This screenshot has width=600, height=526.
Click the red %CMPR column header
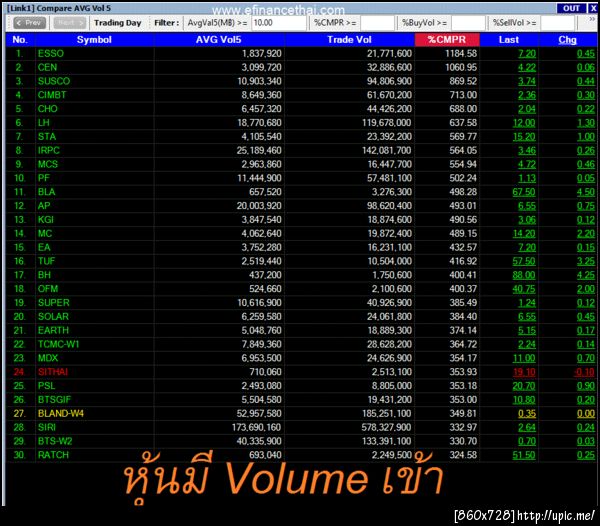[447, 40]
